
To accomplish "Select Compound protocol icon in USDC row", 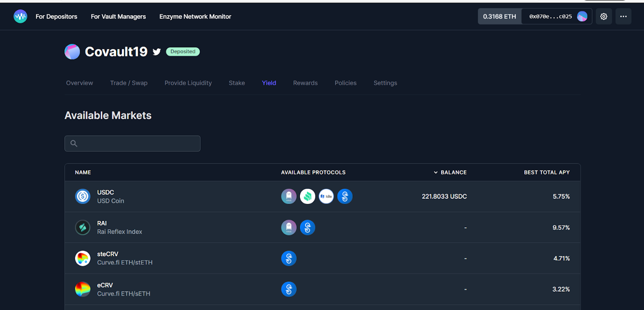I will [x=307, y=197].
